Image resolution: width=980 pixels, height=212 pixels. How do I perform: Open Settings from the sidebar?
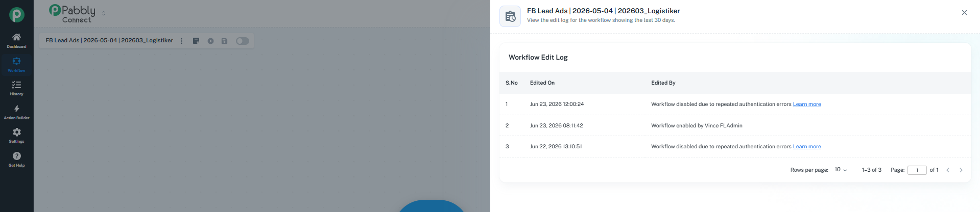point(16,136)
